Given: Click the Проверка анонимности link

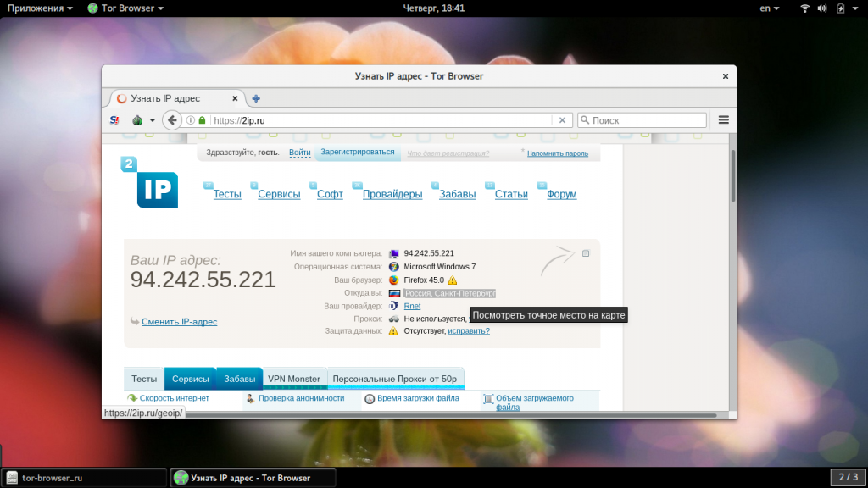Looking at the screenshot, I should coord(301,398).
